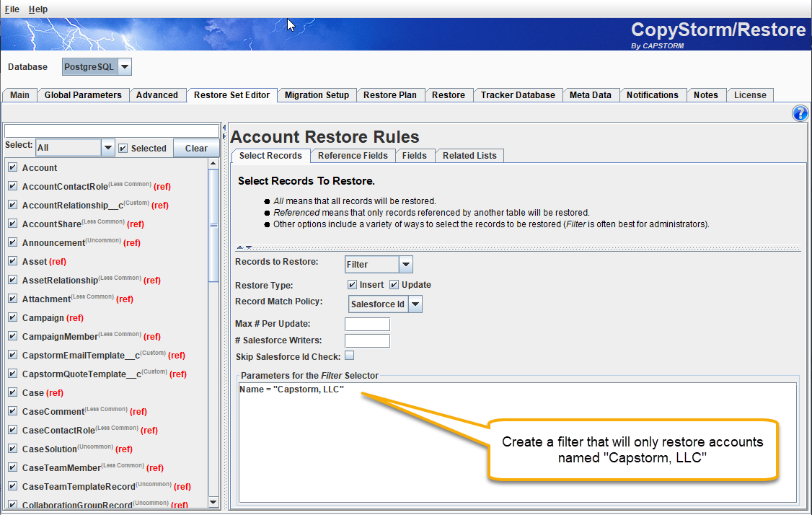The height and width of the screenshot is (515, 812).
Task: Uncheck the CaseTeamTemplateRecord checkbox
Action: point(13,486)
